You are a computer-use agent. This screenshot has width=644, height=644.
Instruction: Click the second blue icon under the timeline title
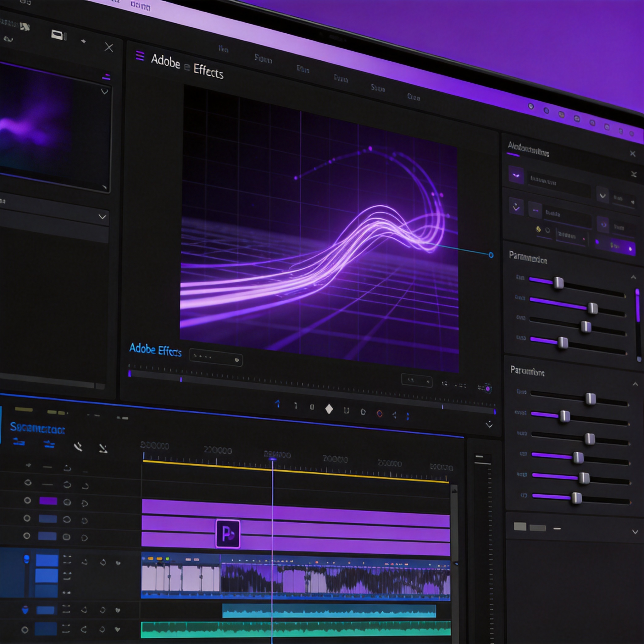click(49, 444)
